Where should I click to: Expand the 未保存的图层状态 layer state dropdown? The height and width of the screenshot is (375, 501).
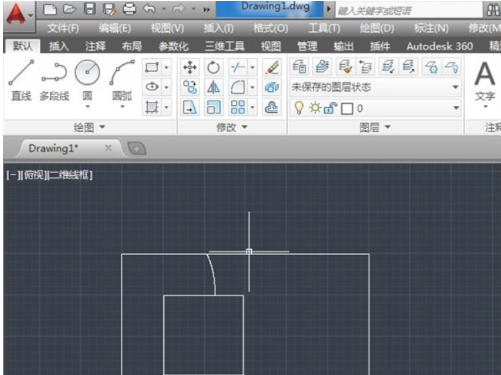(x=455, y=87)
